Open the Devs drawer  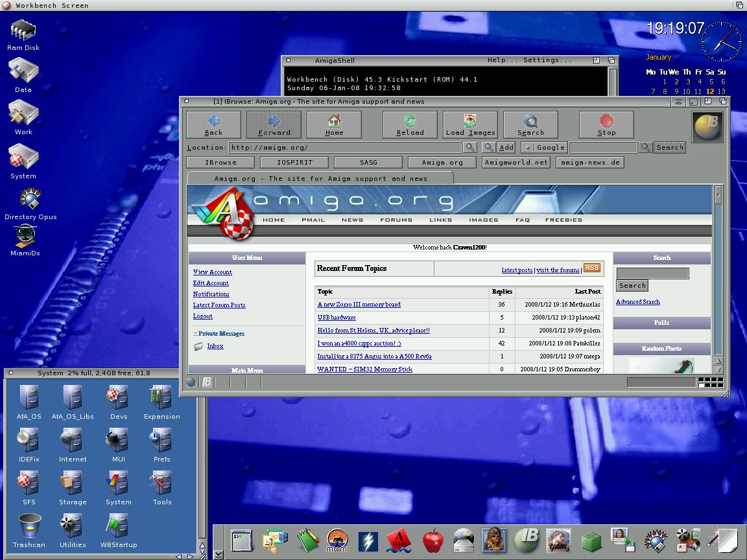[118, 402]
